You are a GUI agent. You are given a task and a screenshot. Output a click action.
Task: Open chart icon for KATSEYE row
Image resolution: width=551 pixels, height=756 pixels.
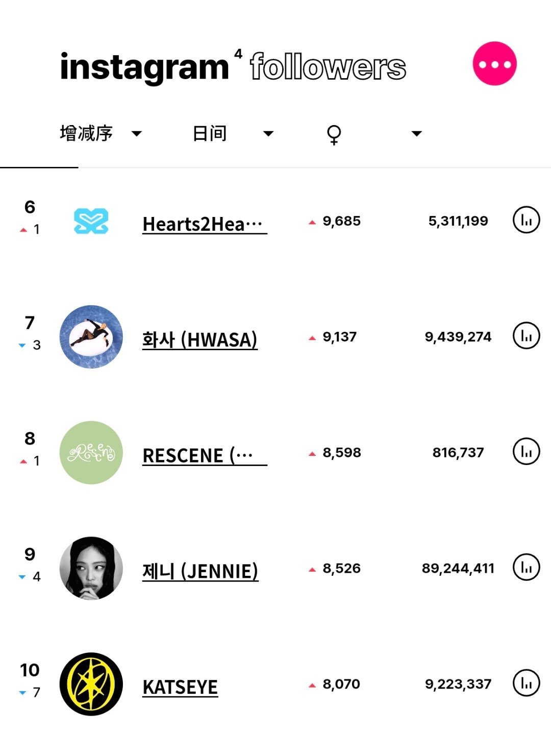point(526,683)
